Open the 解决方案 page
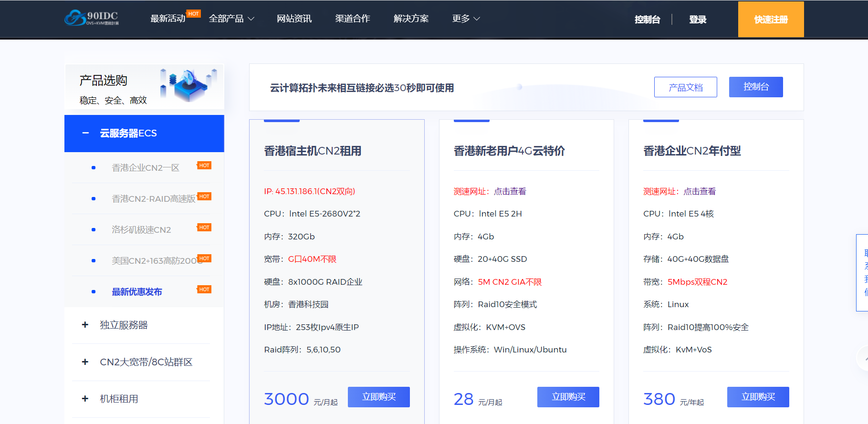This screenshot has width=868, height=424. (411, 19)
